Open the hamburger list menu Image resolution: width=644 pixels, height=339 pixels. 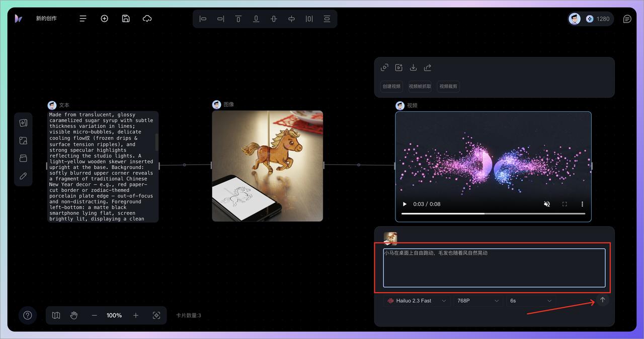[83, 19]
